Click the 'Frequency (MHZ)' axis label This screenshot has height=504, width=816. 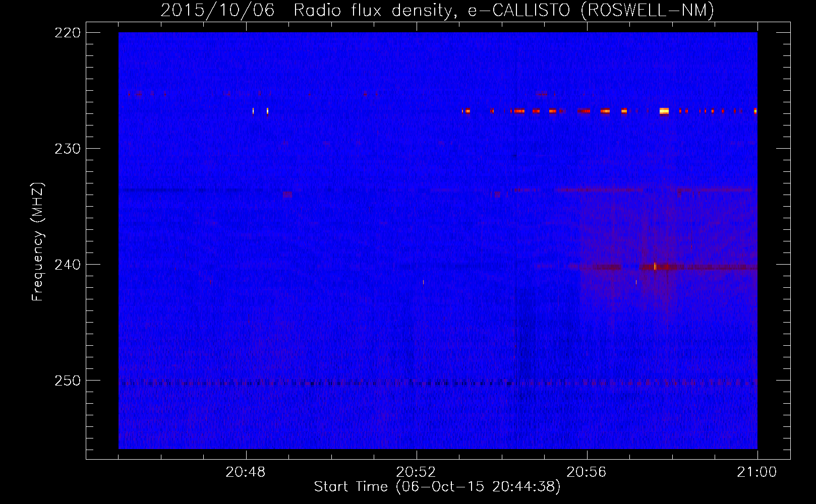pos(38,242)
